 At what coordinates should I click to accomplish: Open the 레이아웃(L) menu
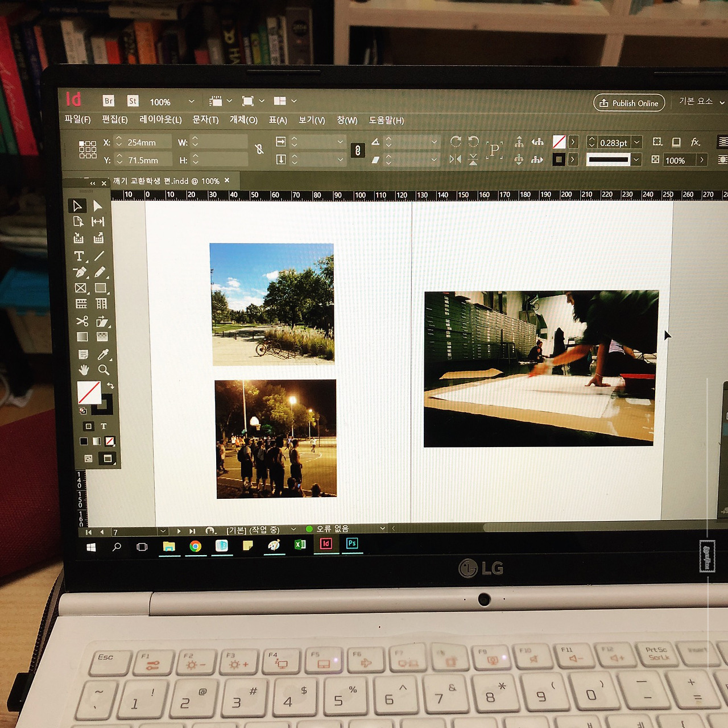pos(160,119)
